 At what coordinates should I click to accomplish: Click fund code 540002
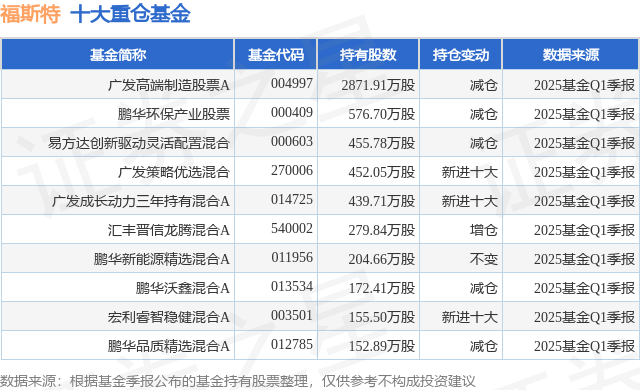pyautogui.click(x=292, y=228)
